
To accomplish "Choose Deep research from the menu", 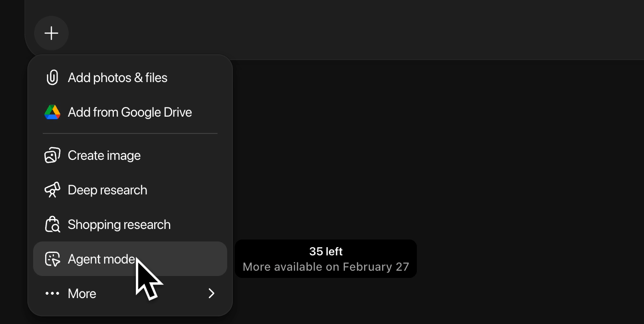I will [x=107, y=190].
